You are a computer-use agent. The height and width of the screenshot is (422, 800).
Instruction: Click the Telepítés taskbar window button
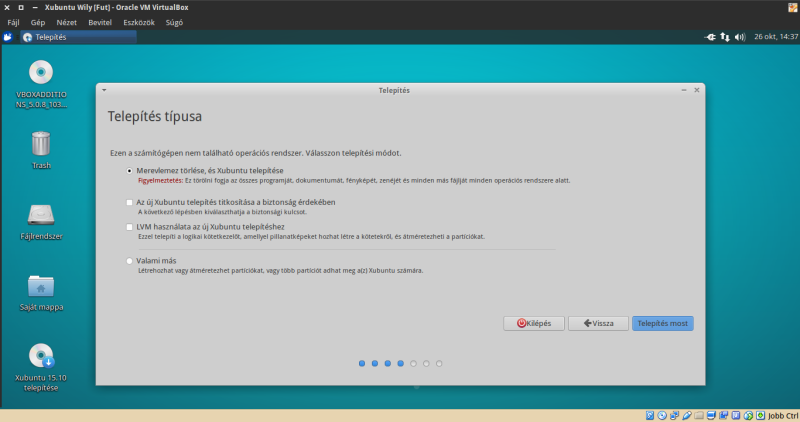(x=79, y=37)
